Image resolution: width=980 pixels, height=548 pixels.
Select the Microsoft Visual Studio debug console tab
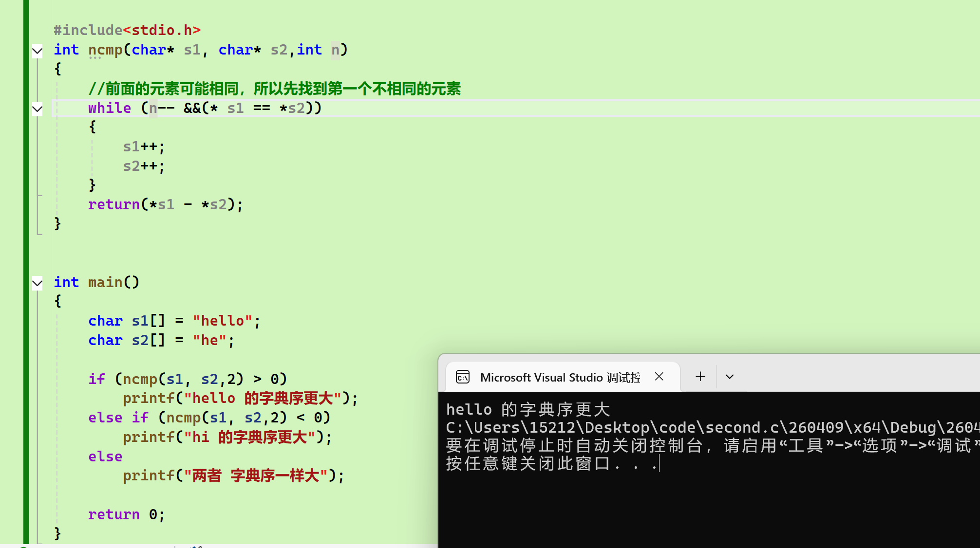pyautogui.click(x=560, y=378)
